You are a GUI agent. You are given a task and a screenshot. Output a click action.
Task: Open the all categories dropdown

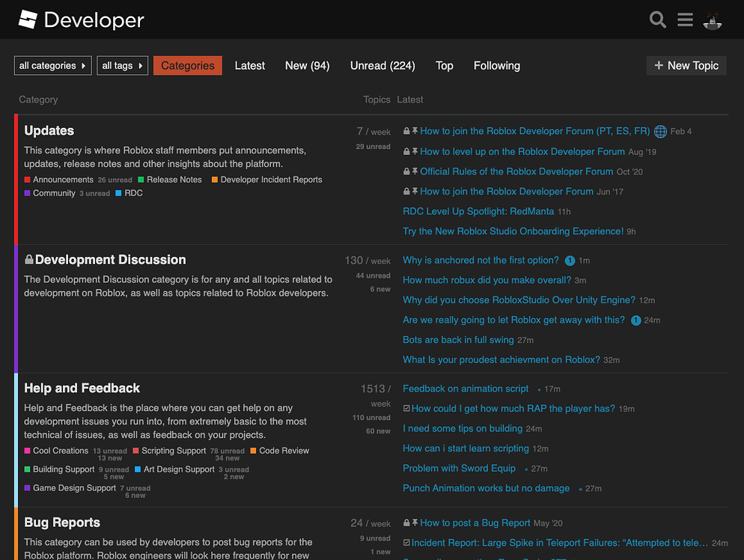click(52, 65)
